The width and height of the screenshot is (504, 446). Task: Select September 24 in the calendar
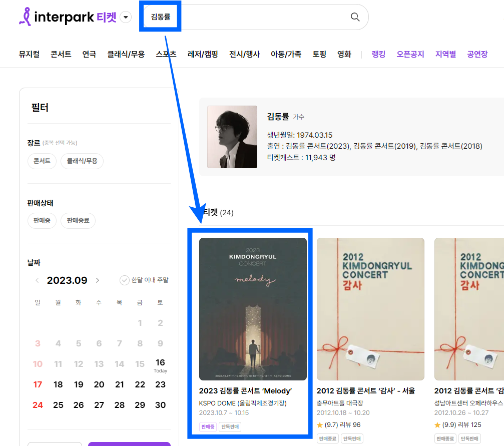point(38,405)
